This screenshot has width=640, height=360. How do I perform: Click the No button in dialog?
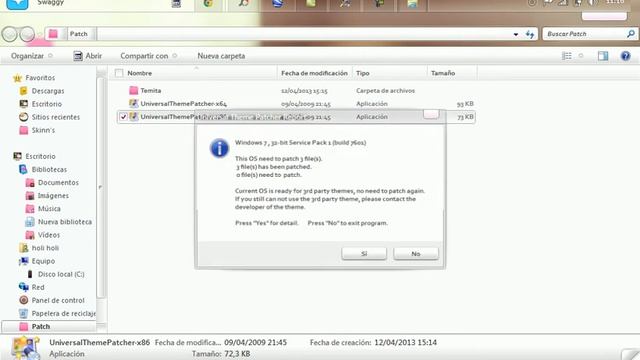click(416, 253)
